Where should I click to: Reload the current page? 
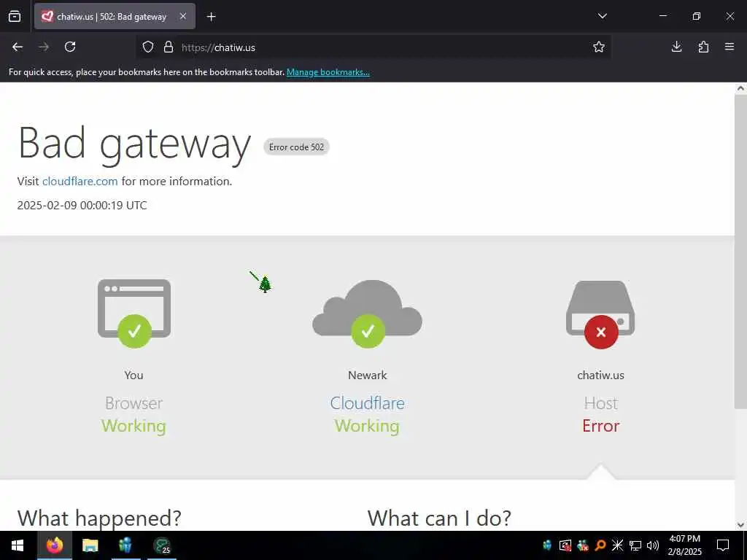70,47
